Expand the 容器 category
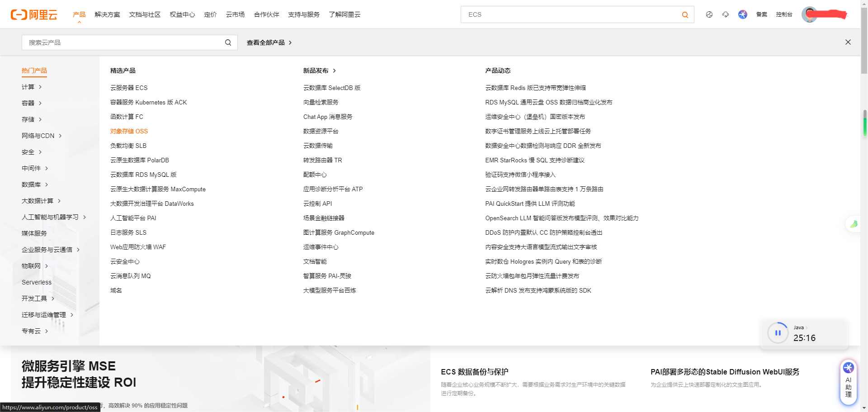 (32, 103)
